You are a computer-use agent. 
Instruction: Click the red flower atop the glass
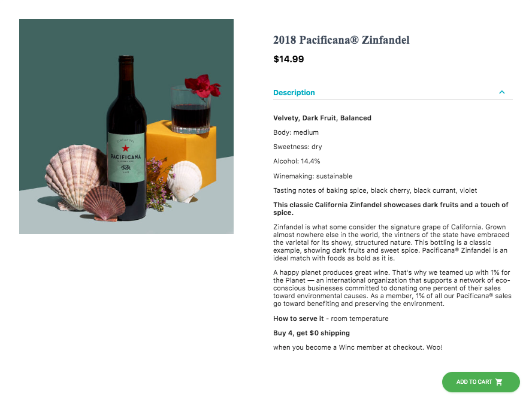(x=202, y=86)
